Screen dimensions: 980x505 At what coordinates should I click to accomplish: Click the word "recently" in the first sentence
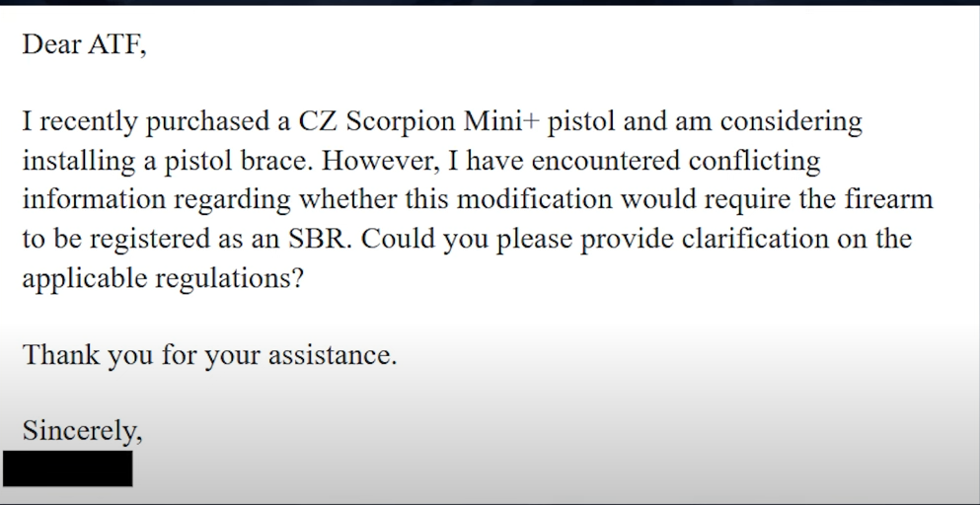tap(87, 122)
